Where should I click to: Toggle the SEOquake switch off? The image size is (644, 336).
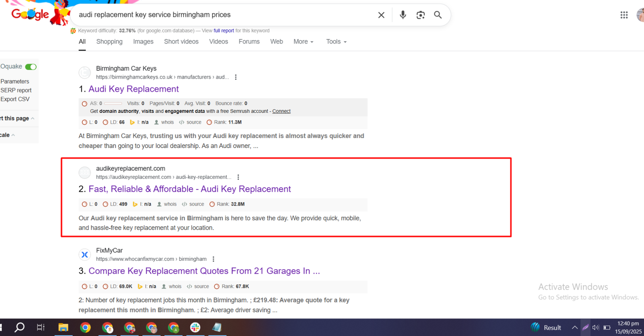point(31,67)
